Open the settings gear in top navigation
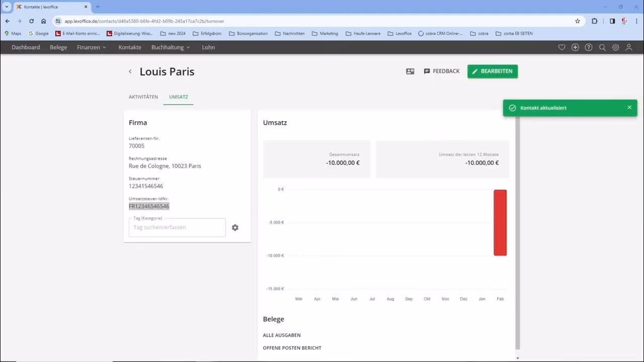 (615, 47)
